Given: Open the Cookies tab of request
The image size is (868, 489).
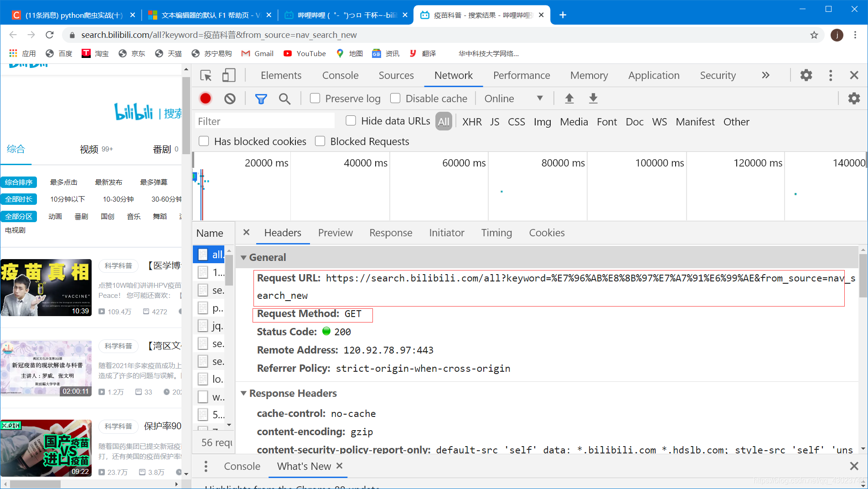Looking at the screenshot, I should point(547,233).
